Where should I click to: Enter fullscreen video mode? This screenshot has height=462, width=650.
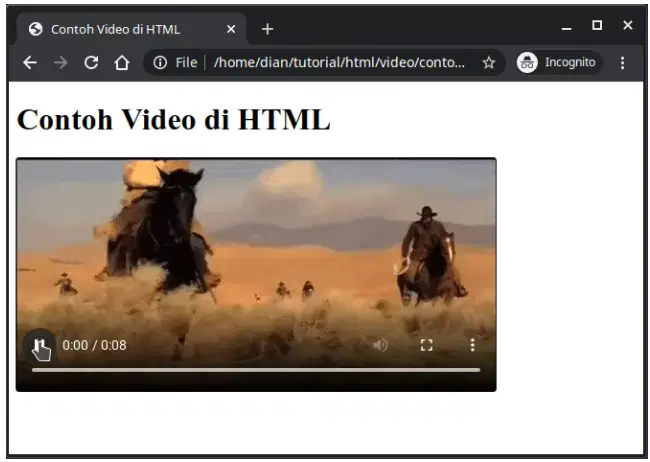point(427,345)
